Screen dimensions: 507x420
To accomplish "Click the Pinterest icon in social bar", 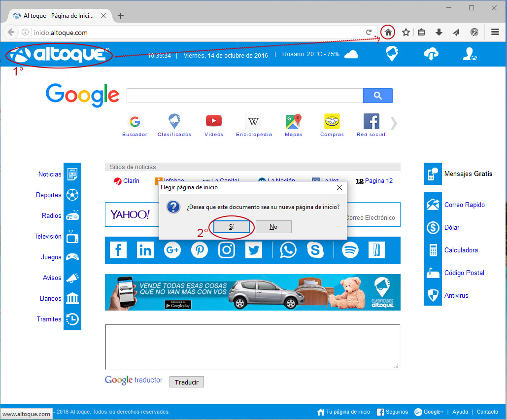I will [x=200, y=250].
